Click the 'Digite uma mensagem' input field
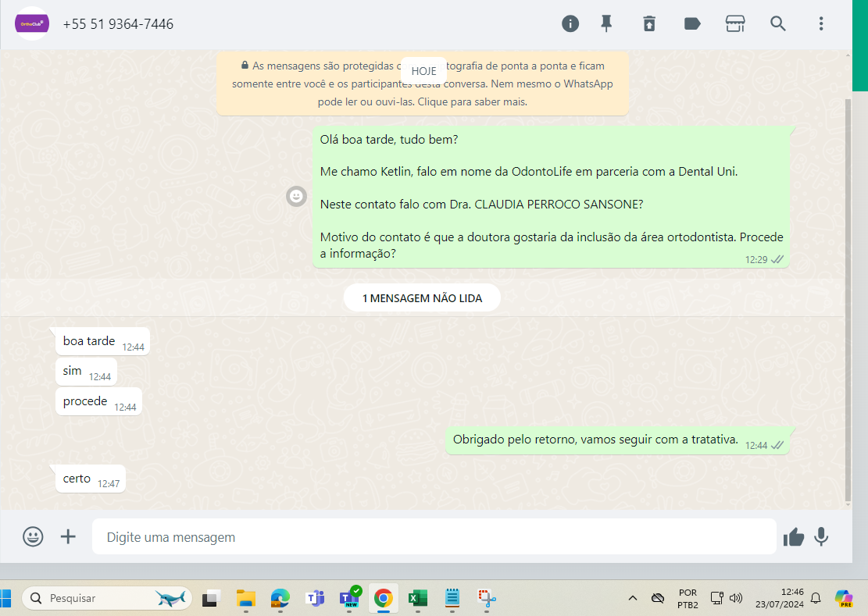 (434, 536)
